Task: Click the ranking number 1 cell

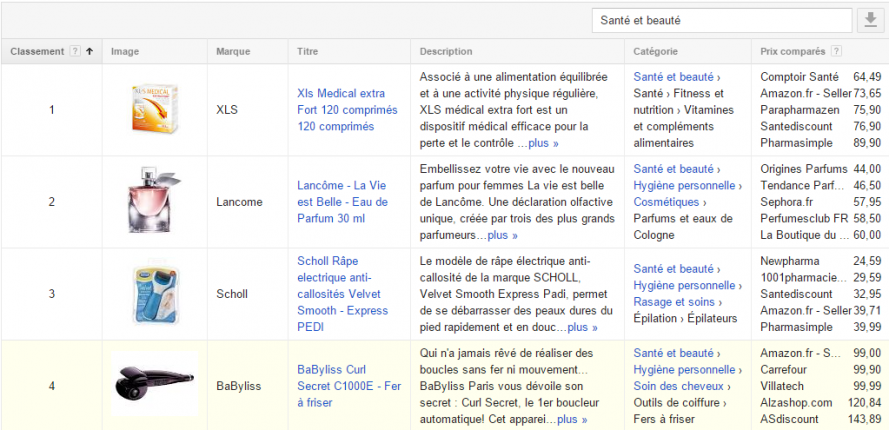Action: tap(52, 109)
